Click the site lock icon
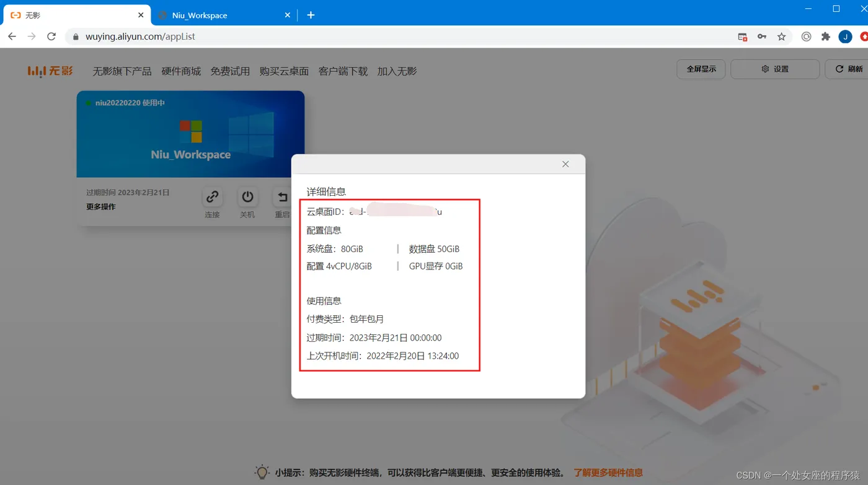Viewport: 868px width, 485px height. click(x=76, y=37)
